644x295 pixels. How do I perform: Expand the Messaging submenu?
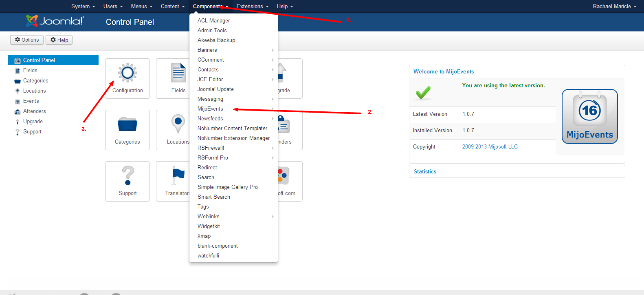(x=233, y=99)
